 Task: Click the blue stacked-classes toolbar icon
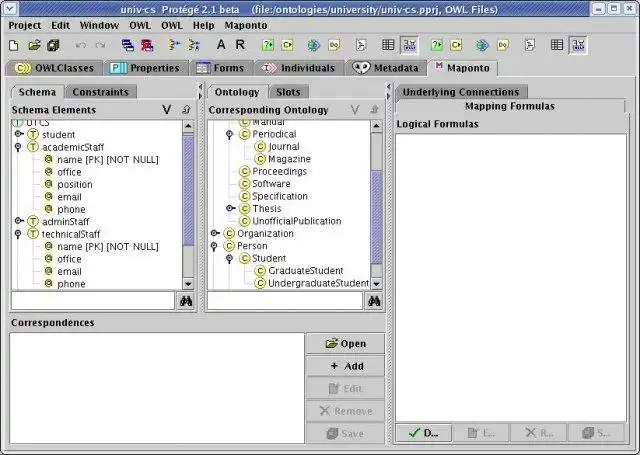128,45
